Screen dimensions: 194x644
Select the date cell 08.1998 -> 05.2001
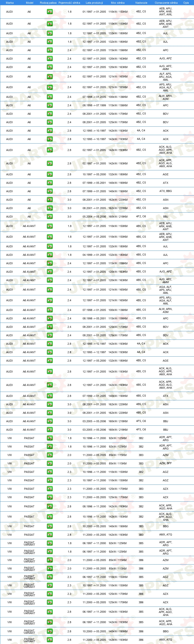click(x=94, y=318)
